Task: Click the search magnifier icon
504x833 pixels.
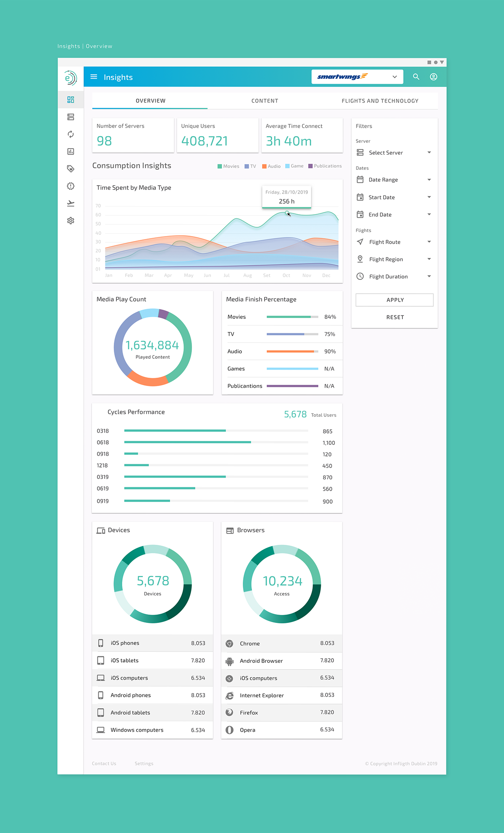Action: 416,77
